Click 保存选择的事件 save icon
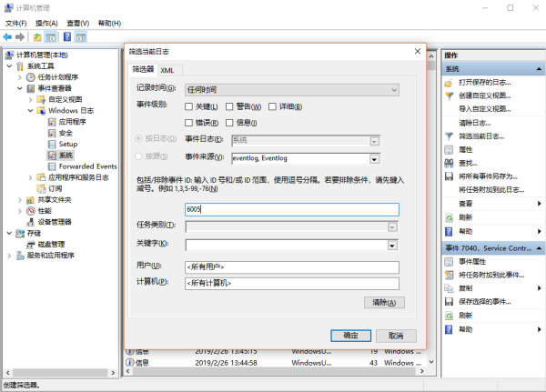 pyautogui.click(x=449, y=302)
